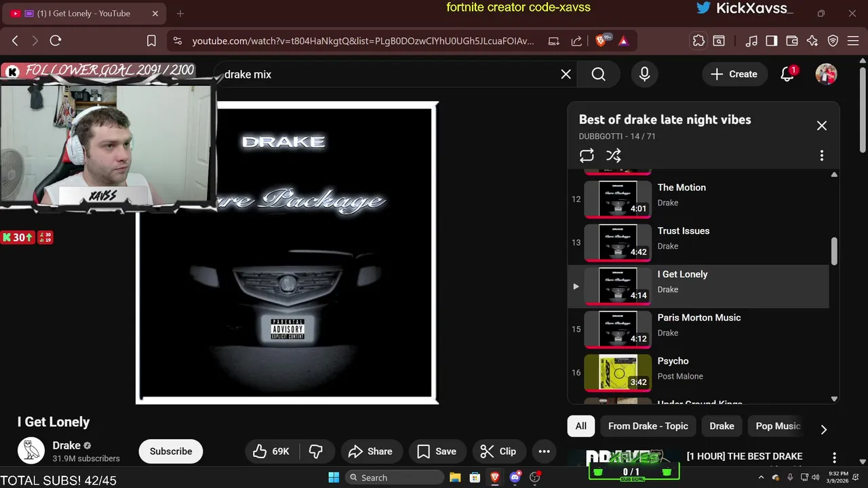
Task: Expand more actions ellipsis beside Clip
Action: point(544,451)
